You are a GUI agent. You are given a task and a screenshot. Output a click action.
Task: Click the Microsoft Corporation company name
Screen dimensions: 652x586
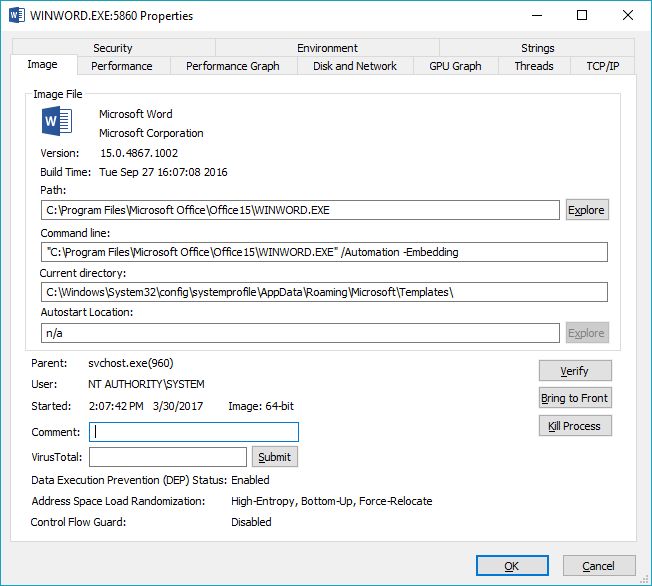click(x=151, y=133)
